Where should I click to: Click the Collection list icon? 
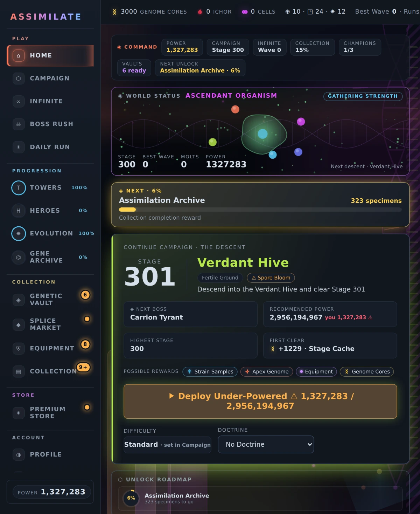[19, 371]
